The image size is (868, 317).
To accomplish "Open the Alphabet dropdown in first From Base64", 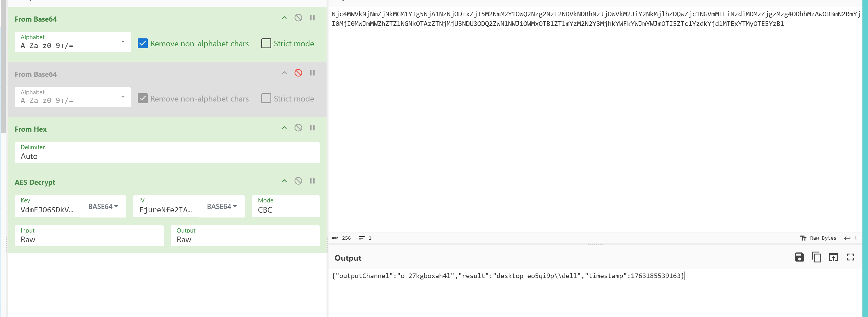I will [123, 42].
